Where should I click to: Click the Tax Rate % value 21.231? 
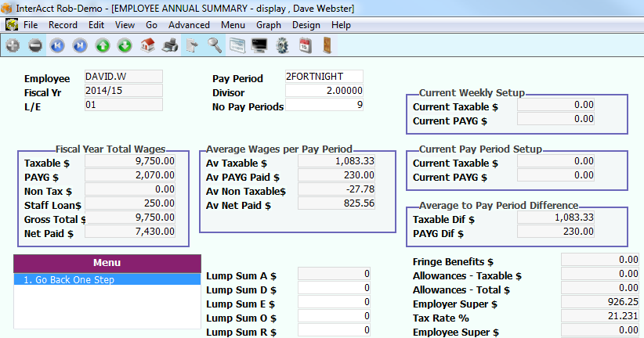pos(599,316)
